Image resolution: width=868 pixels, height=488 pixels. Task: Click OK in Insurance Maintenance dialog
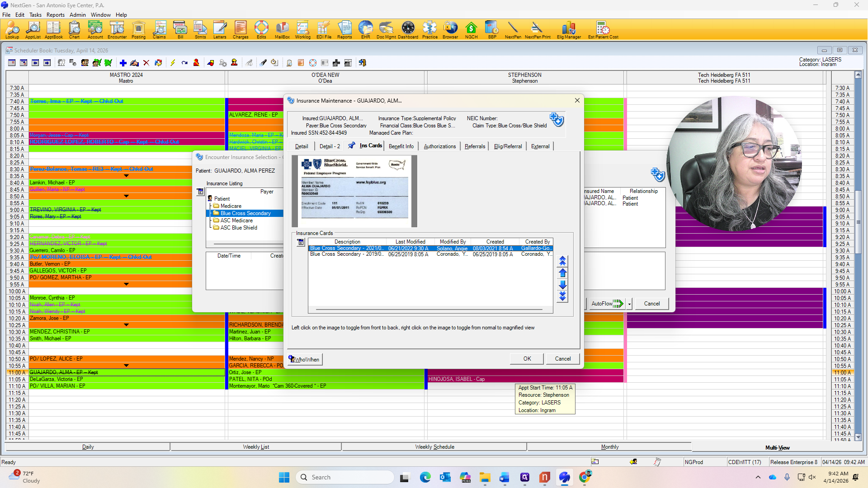[x=527, y=359]
